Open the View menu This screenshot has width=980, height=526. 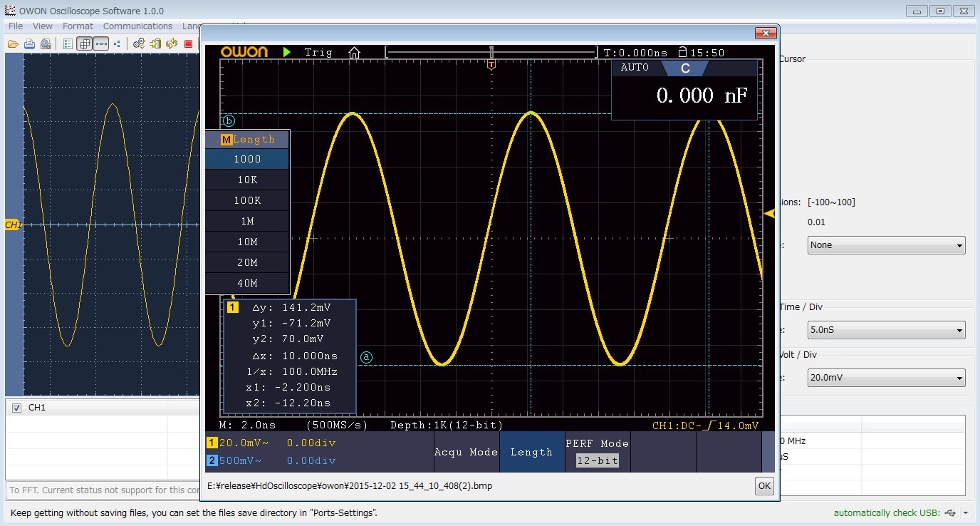coord(43,26)
